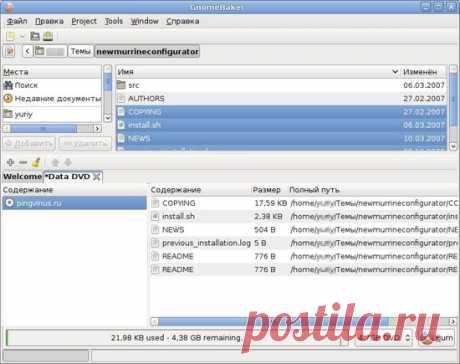Image resolution: width=460 pixels, height=364 pixels.
Task: Click the add files plus icon
Action: pos(10,162)
